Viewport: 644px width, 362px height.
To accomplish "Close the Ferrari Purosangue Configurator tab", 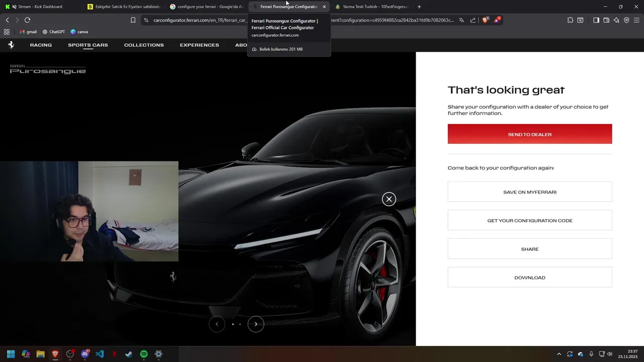I will pyautogui.click(x=324, y=7).
